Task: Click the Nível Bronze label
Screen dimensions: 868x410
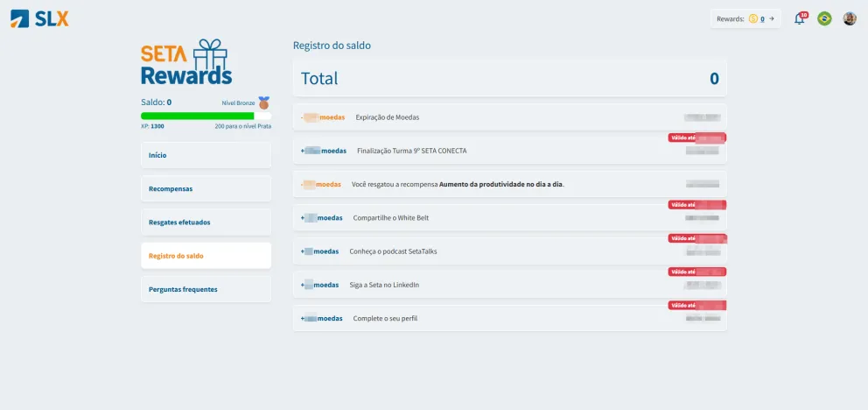Action: [x=238, y=103]
